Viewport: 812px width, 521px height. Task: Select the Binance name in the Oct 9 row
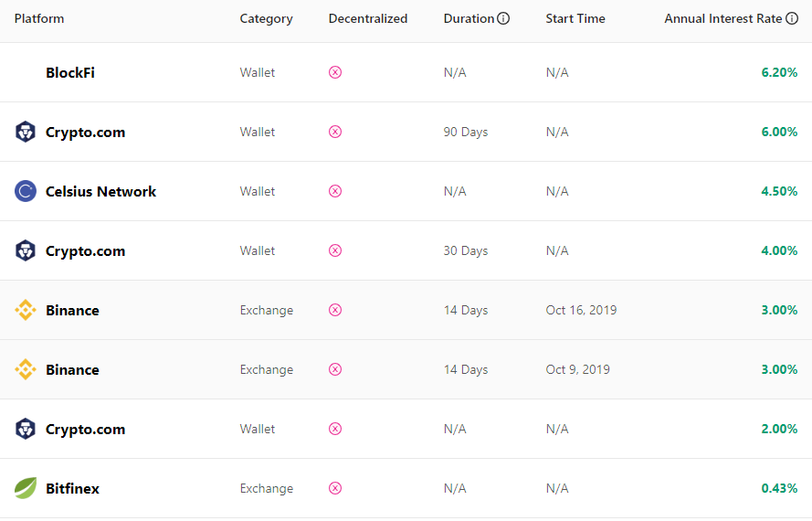72,369
